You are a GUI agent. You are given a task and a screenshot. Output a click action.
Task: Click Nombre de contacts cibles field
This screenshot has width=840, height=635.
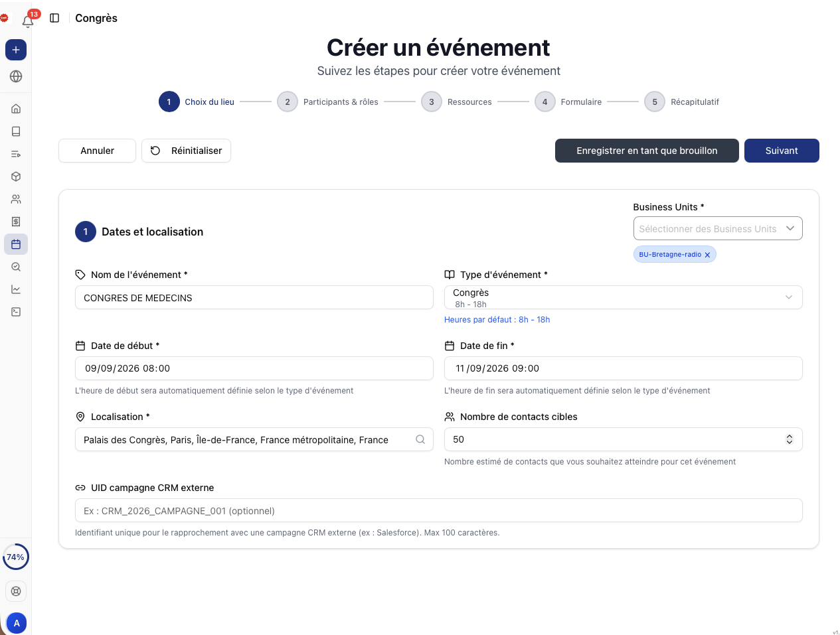tap(624, 439)
